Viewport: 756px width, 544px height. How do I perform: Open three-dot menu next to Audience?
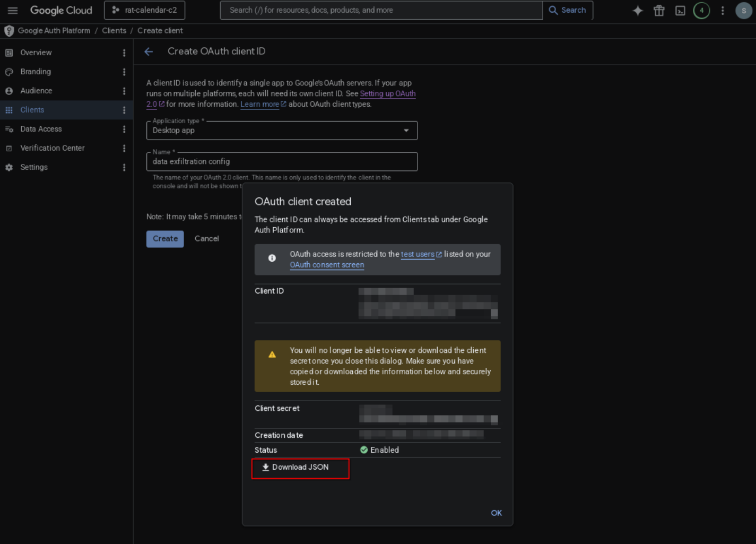point(124,91)
